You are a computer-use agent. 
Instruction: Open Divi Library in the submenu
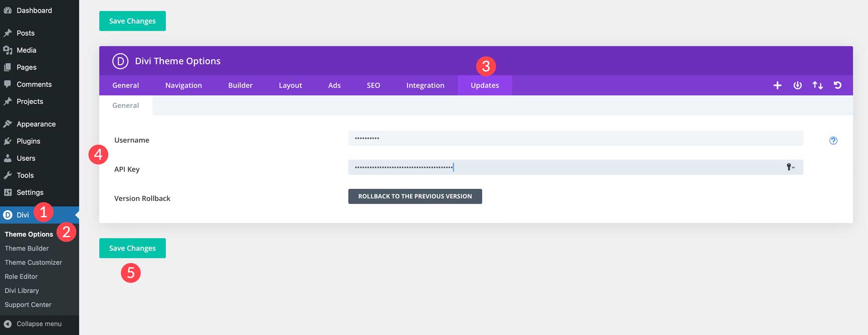pyautogui.click(x=22, y=291)
